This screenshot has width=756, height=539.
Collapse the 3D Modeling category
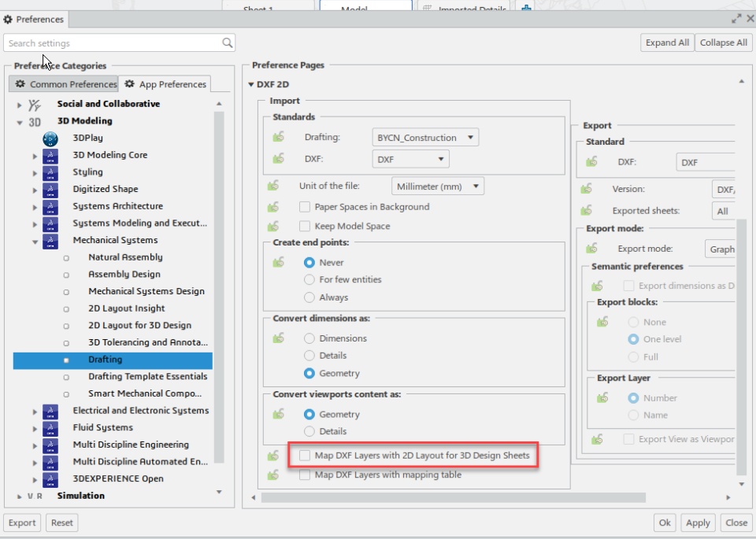[x=19, y=122]
